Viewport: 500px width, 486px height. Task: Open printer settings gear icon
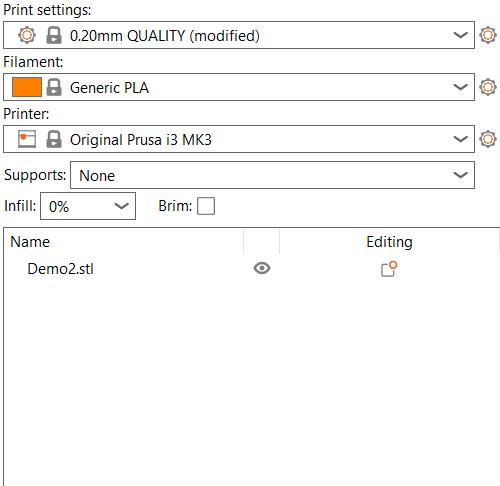click(x=488, y=139)
